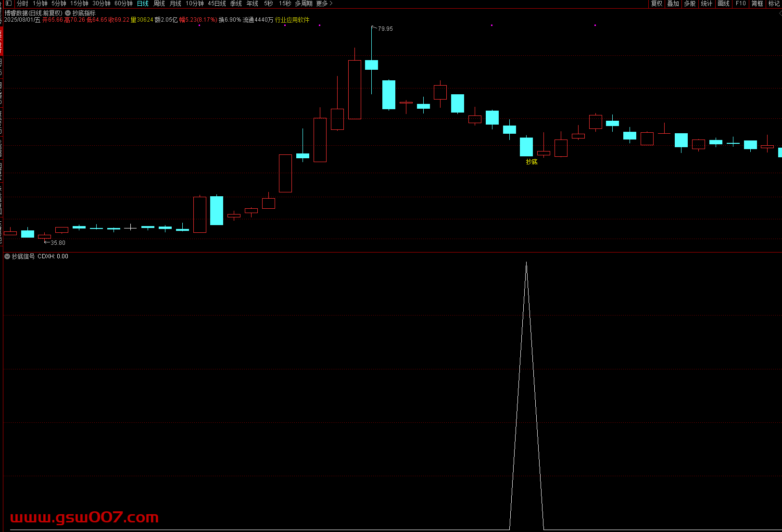Click the 行业应用软件 industry link
The width and height of the screenshot is (782, 532).
(x=292, y=20)
